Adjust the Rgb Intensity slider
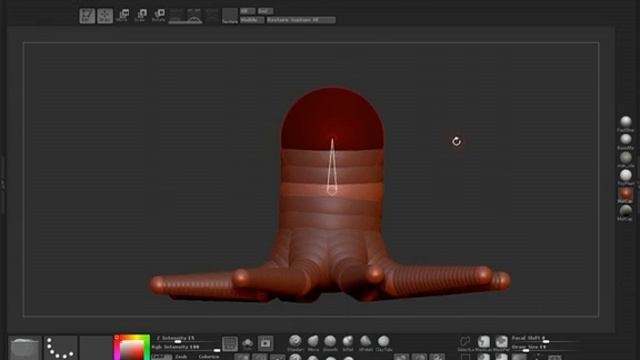The width and height of the screenshot is (640, 360). tap(185, 347)
